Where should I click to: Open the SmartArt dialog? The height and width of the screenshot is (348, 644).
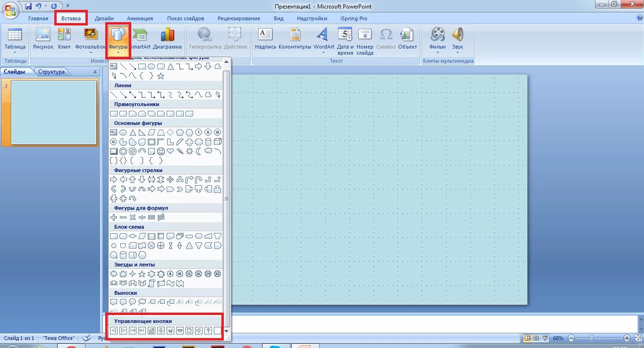[140, 39]
